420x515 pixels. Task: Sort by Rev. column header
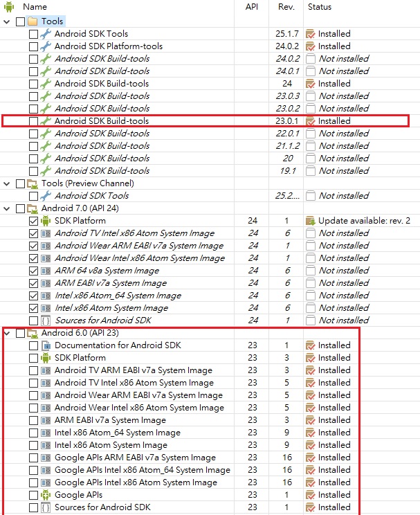pyautogui.click(x=286, y=7)
